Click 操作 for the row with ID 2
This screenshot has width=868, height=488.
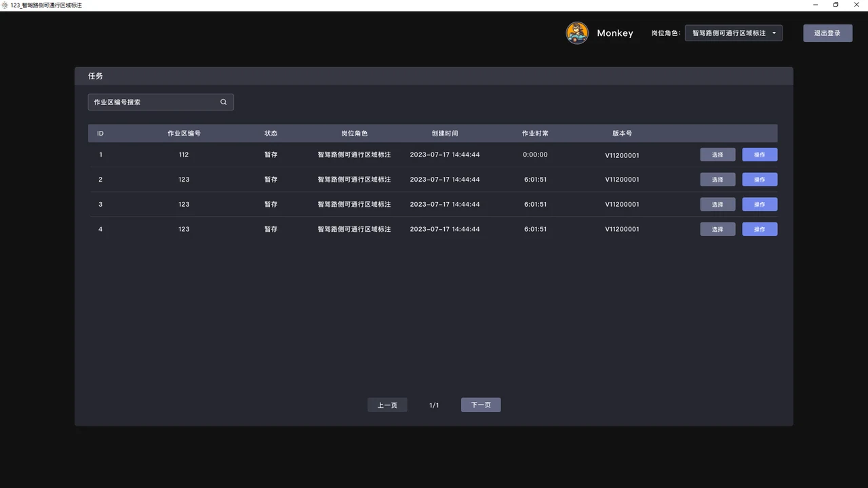(x=759, y=180)
